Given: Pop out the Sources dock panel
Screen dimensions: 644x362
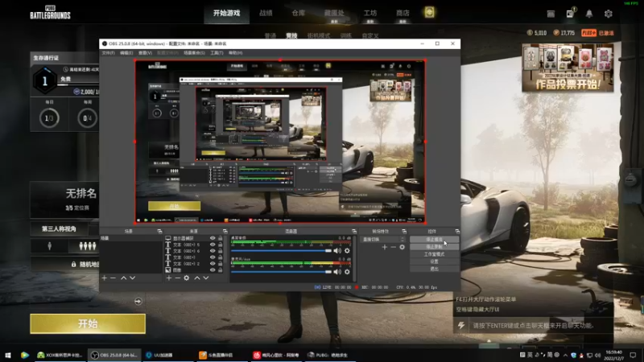Looking at the screenshot, I should pos(225,232).
